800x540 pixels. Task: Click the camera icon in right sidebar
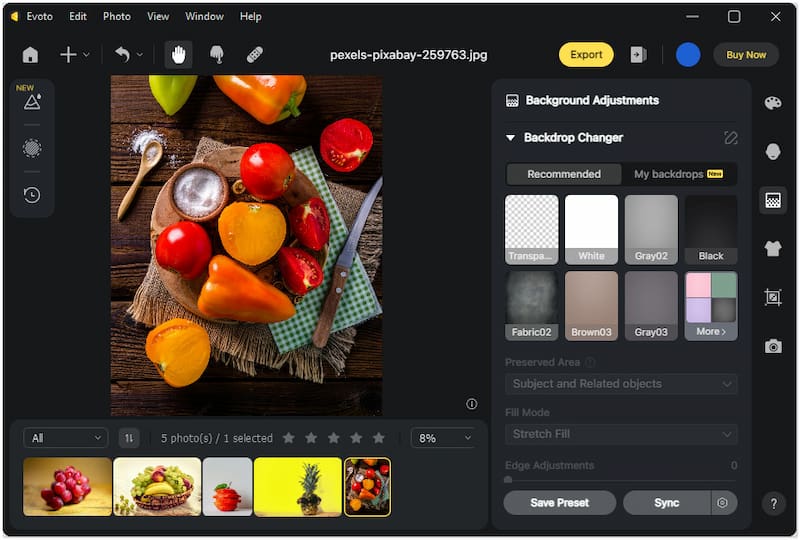(x=773, y=346)
